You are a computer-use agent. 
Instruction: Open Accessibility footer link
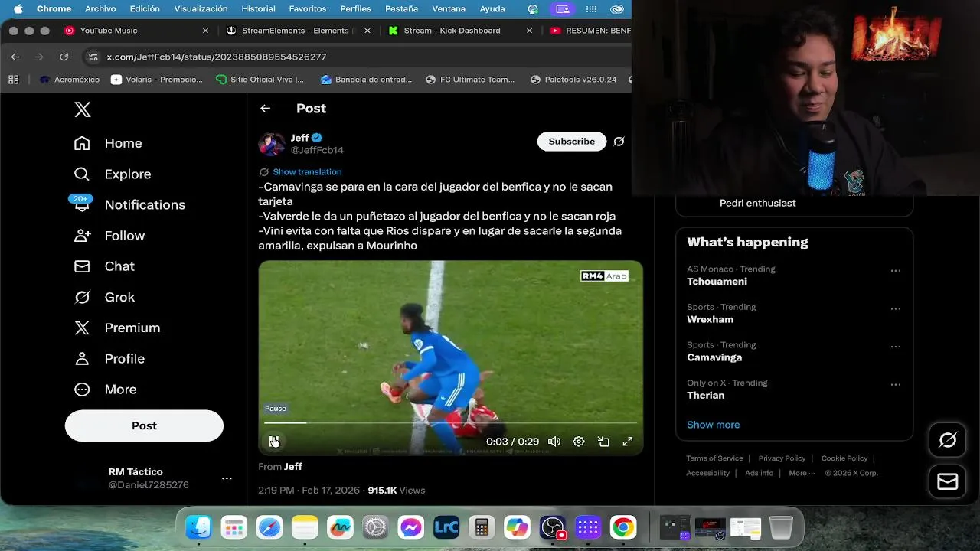[x=708, y=473]
